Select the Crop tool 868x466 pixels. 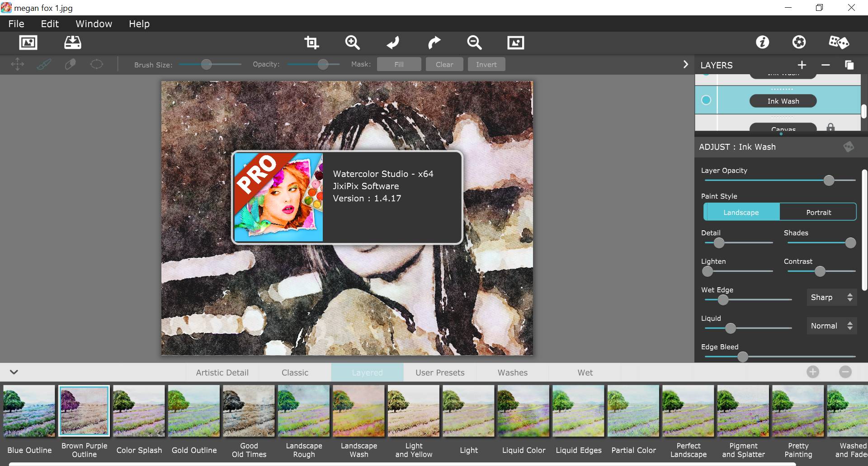click(311, 43)
